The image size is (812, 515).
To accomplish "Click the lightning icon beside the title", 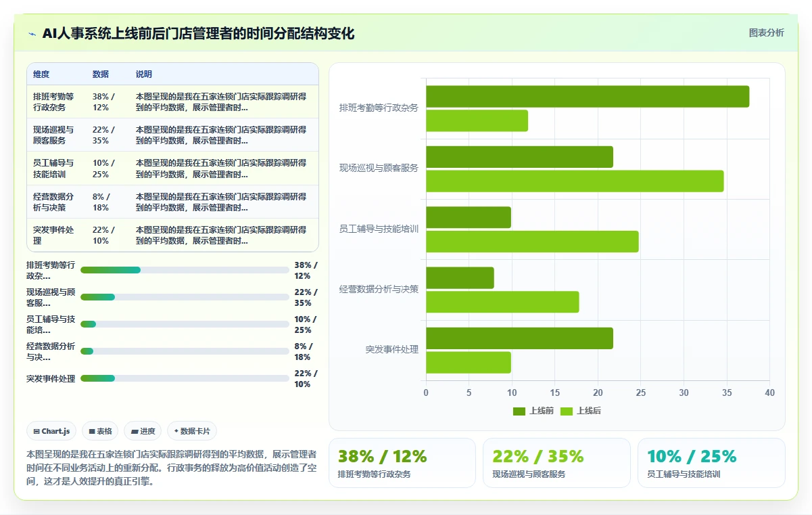I will point(32,34).
